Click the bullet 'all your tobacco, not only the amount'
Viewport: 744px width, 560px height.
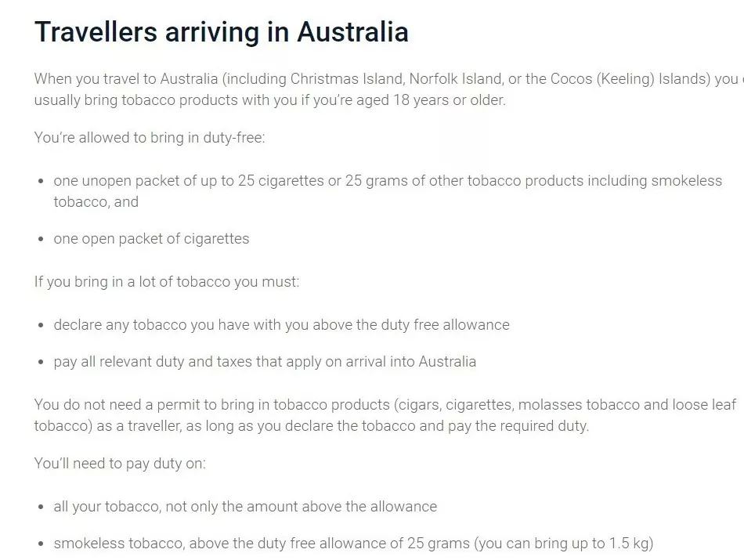(245, 506)
